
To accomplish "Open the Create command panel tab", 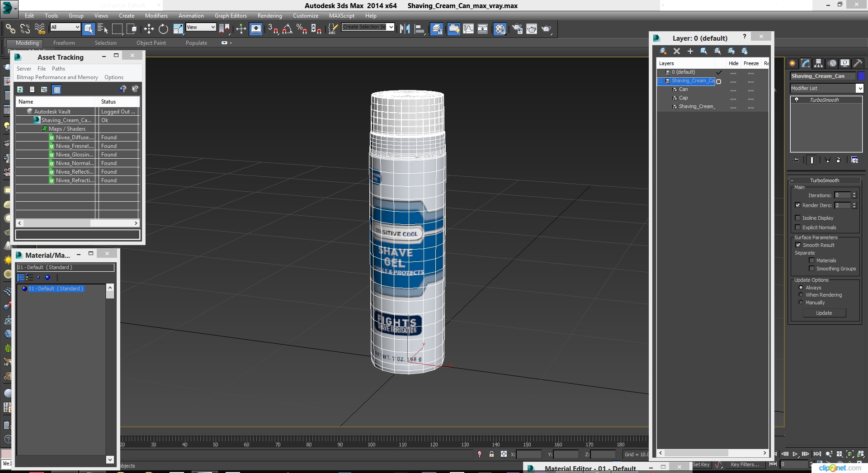I will point(792,63).
